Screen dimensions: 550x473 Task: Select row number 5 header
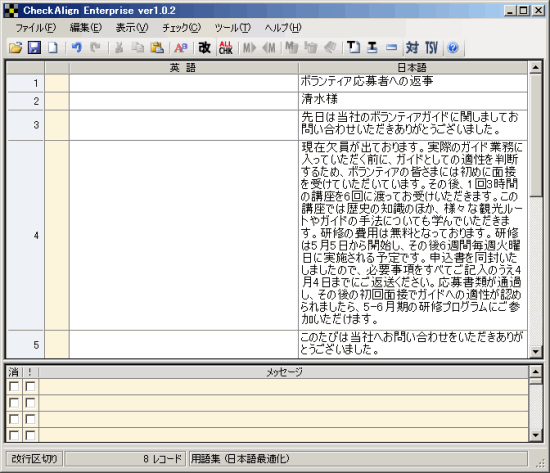[x=26, y=344]
